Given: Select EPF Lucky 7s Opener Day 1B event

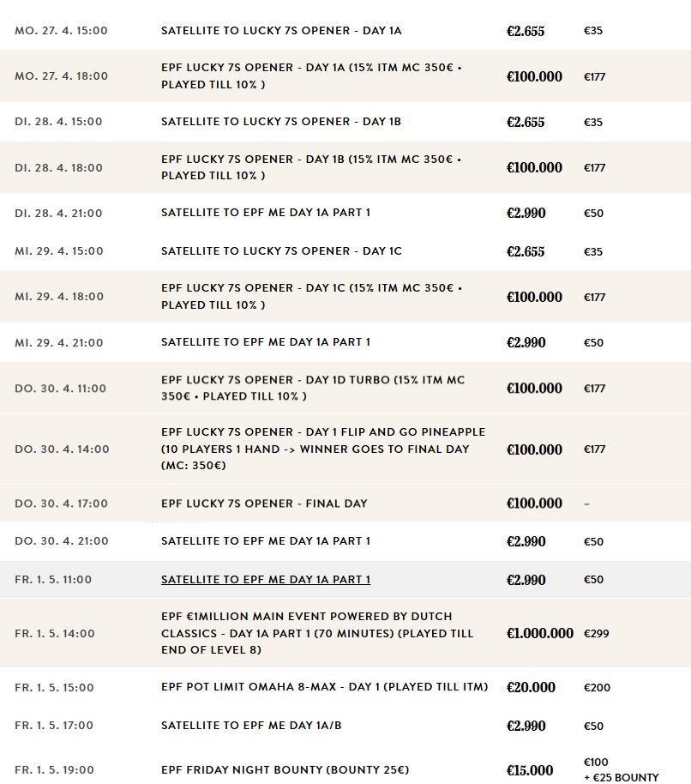Looking at the screenshot, I should pos(311,167).
